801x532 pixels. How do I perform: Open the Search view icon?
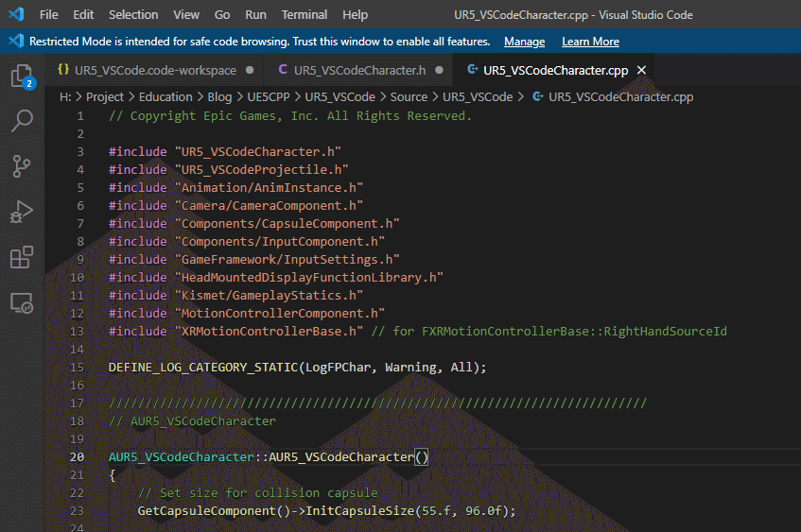(22, 121)
